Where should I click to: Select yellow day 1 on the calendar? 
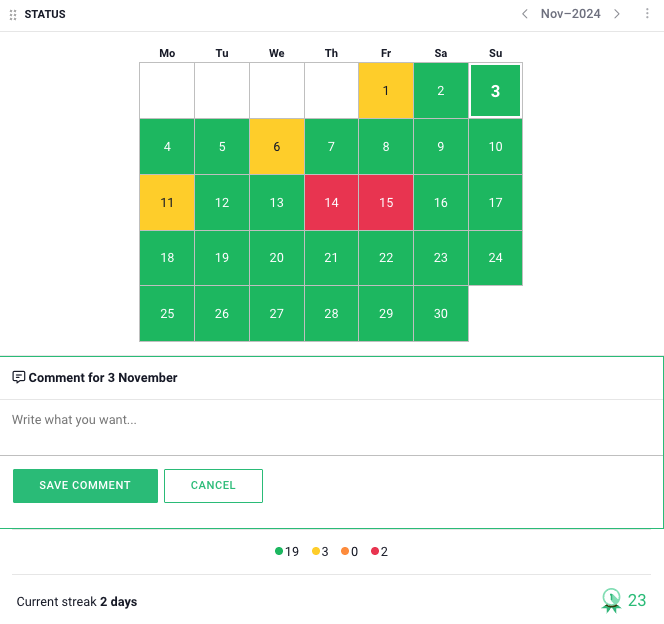point(386,91)
